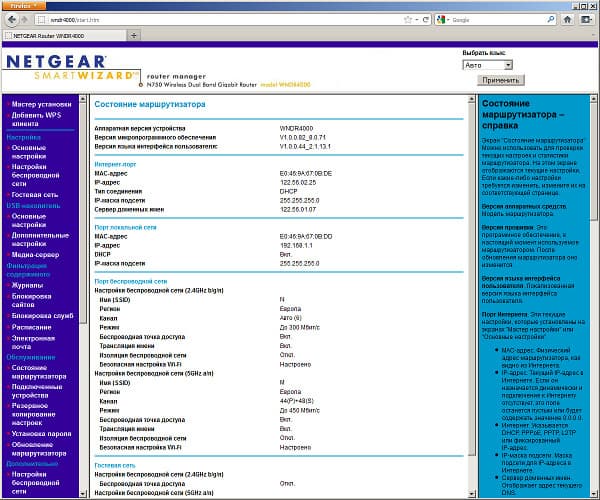Open Установка пароля menu link
The width and height of the screenshot is (600, 500).
41,434
